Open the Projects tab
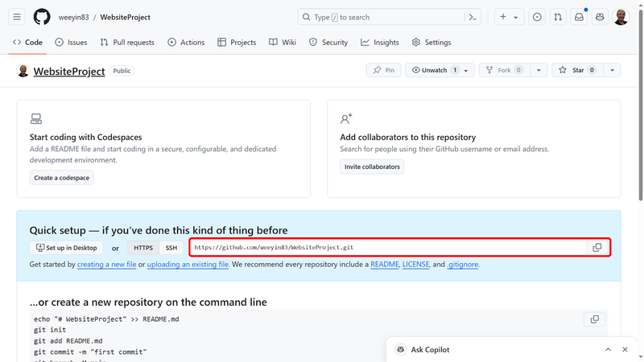 coord(237,43)
